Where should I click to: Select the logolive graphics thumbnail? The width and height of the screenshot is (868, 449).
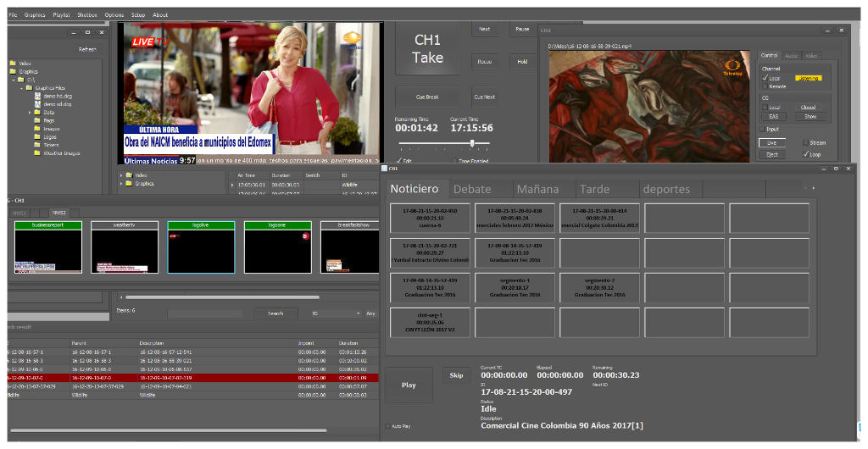pos(201,247)
